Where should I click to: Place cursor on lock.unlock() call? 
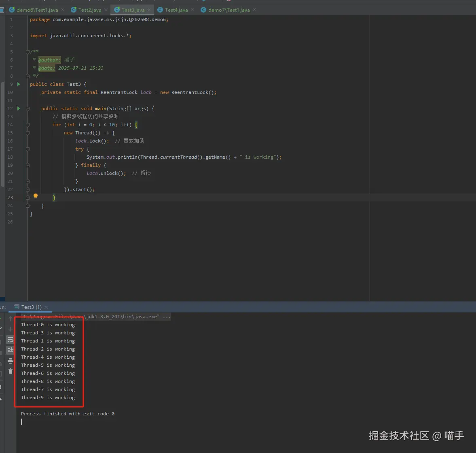[x=106, y=173]
